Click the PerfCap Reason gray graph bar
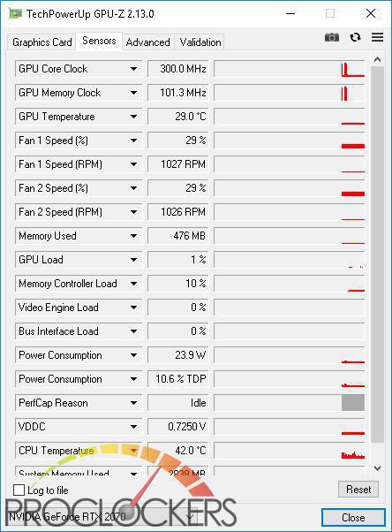The height and width of the screenshot is (532, 392). (353, 403)
